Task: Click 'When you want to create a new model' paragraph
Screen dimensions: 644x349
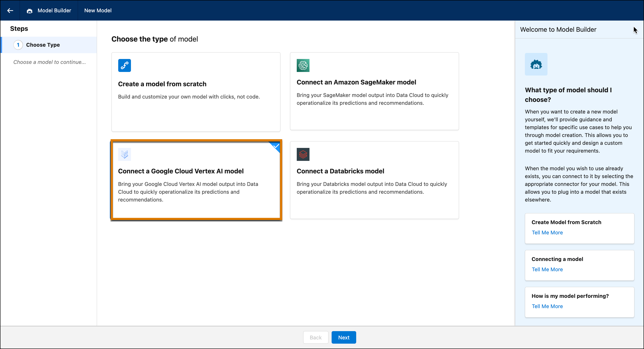Action: [578, 131]
